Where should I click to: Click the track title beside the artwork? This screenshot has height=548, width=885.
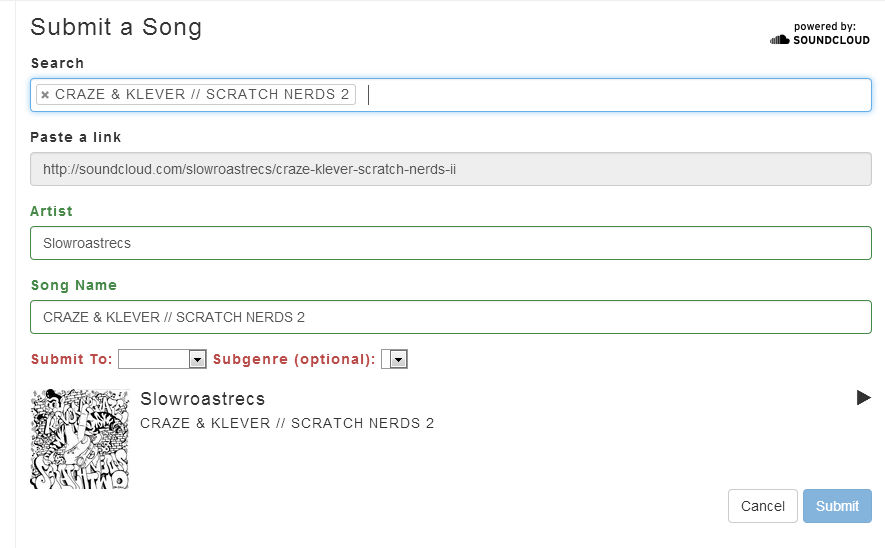pos(287,423)
